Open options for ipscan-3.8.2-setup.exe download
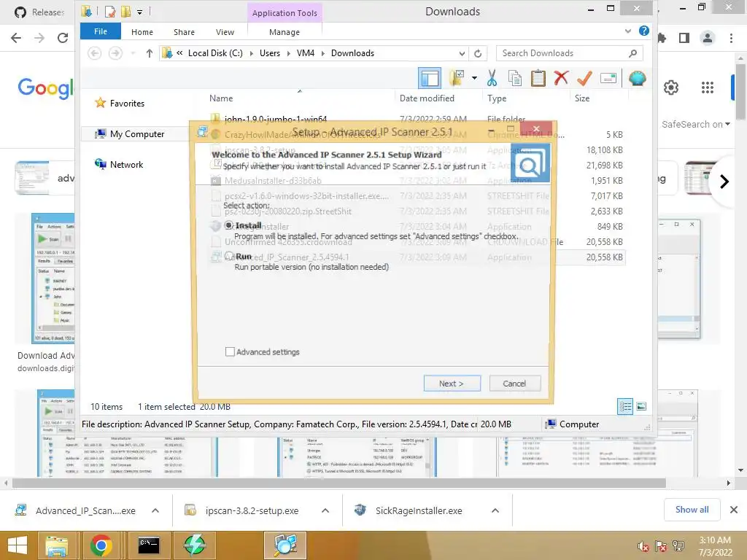 [x=325, y=510]
